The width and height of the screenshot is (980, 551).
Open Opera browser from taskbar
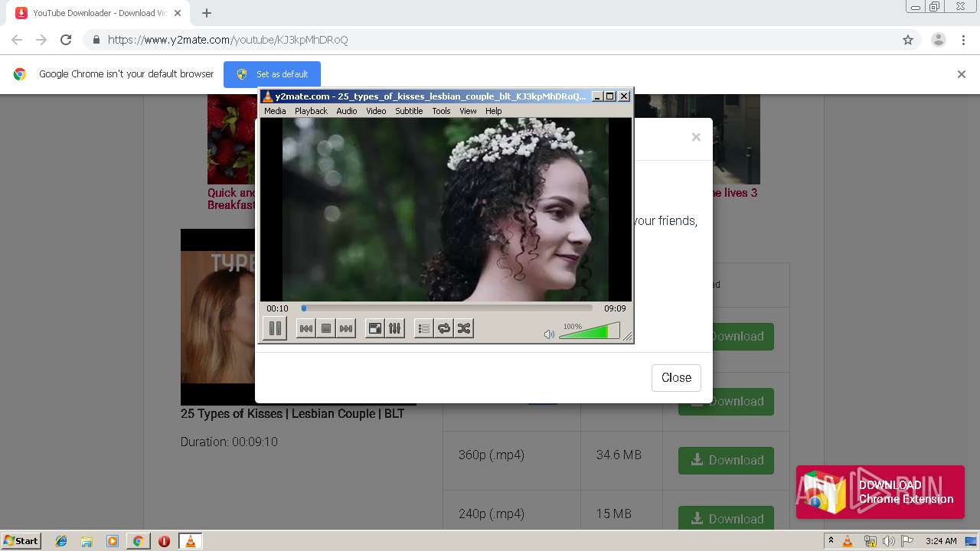coord(164,541)
